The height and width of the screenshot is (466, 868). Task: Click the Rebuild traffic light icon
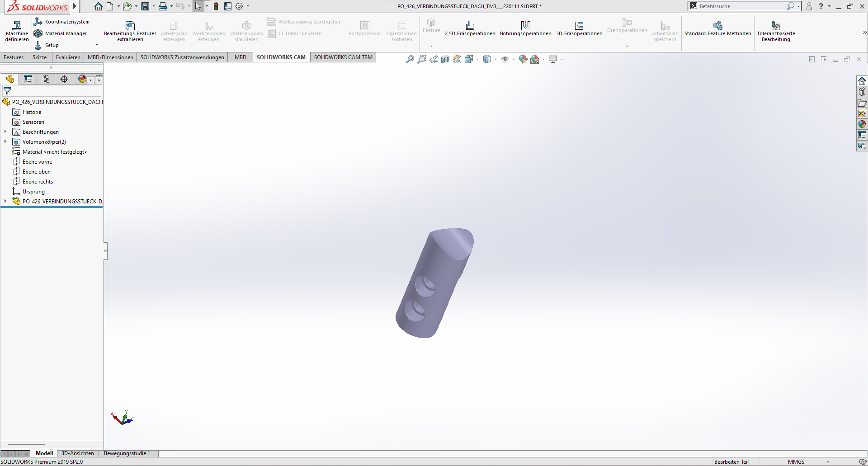click(x=216, y=6)
